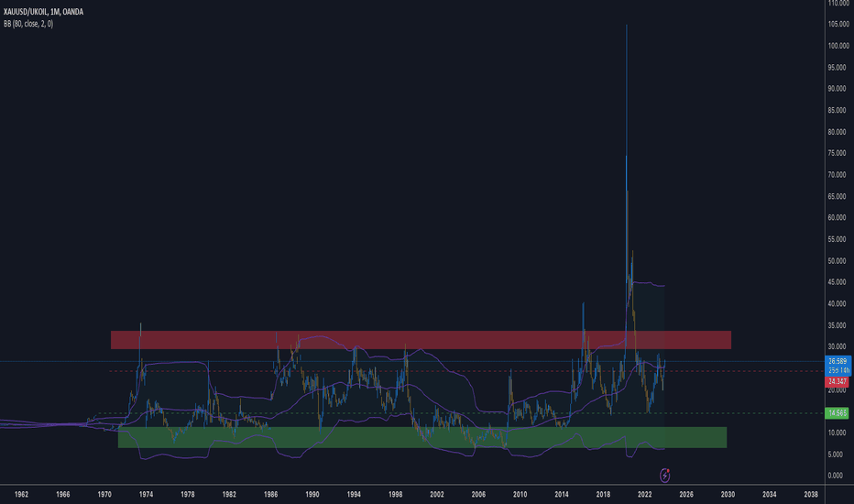Click the 2006 year label on time axis
The height and width of the screenshot is (504, 854).
click(x=478, y=495)
